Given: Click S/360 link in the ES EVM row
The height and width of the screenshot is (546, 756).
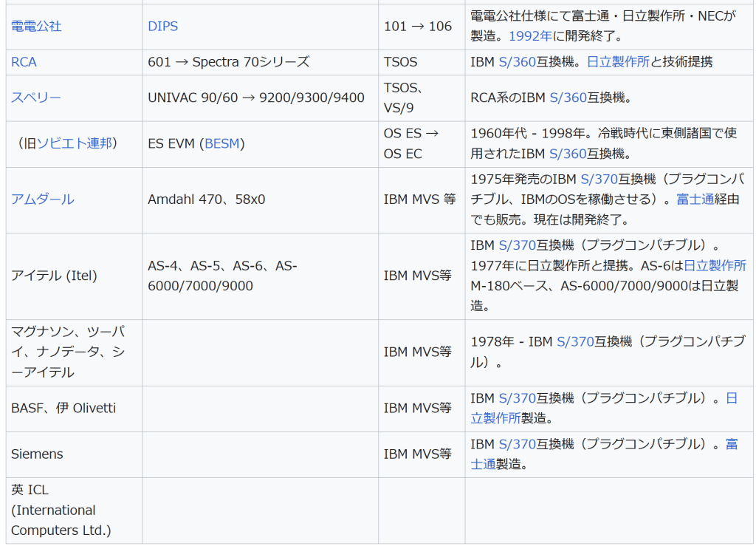Looking at the screenshot, I should [567, 154].
